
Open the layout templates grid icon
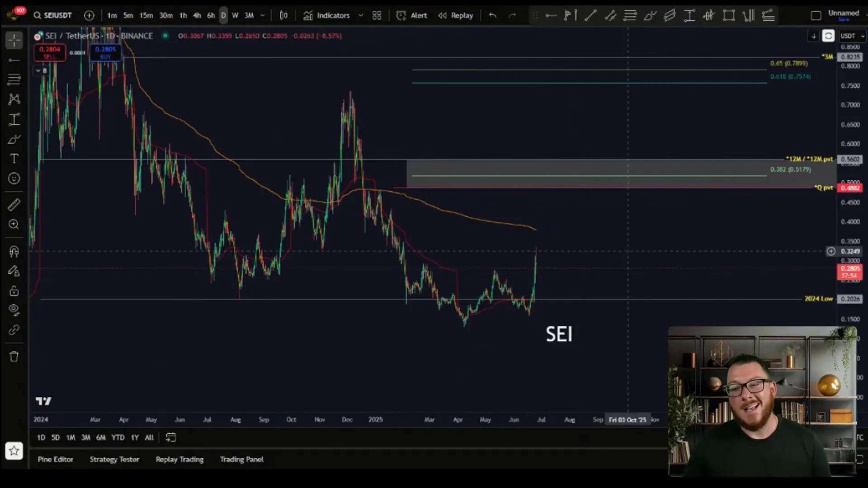click(x=377, y=15)
